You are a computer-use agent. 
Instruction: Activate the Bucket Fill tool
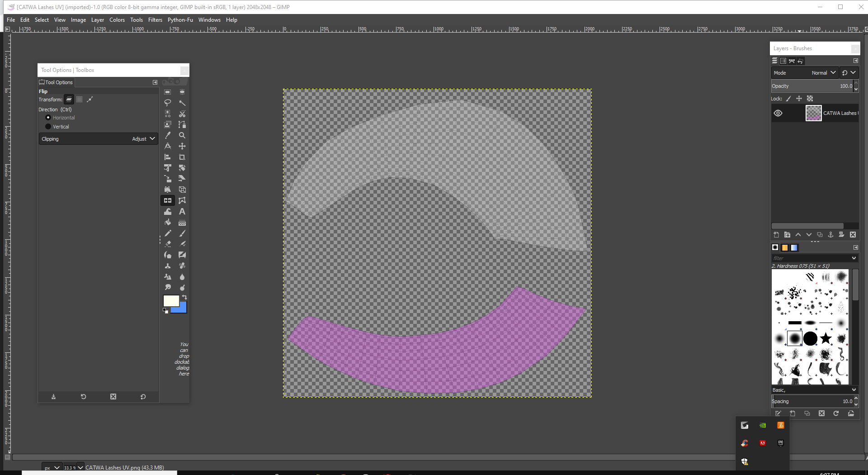168,222
